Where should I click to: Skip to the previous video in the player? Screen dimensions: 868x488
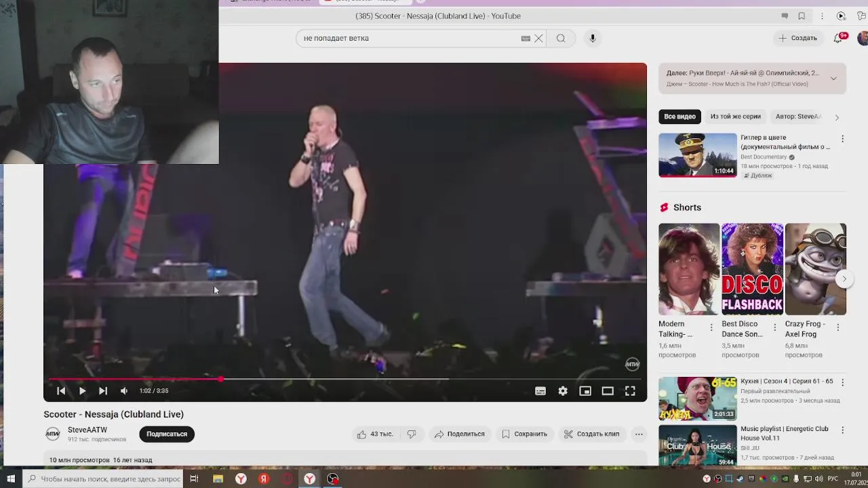pos(61,391)
